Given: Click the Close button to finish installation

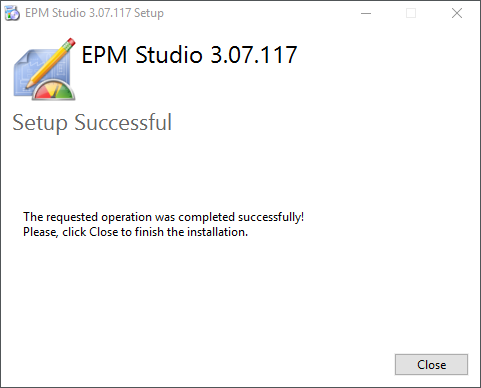Looking at the screenshot, I should click(x=431, y=364).
